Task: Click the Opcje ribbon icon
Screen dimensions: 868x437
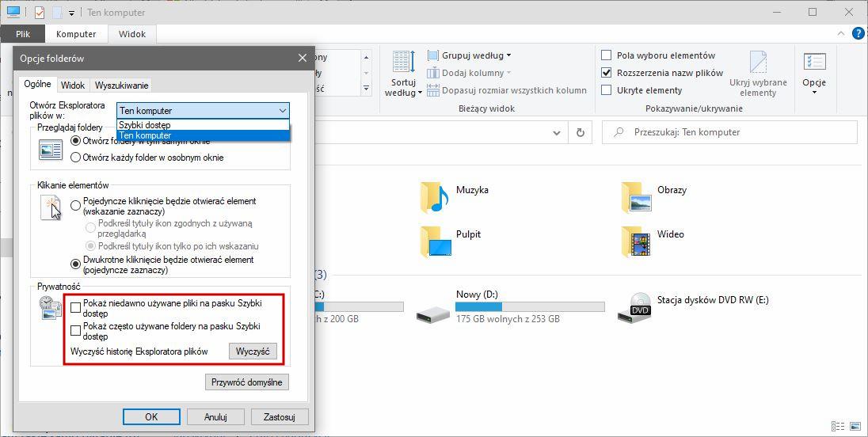Action: click(x=814, y=62)
